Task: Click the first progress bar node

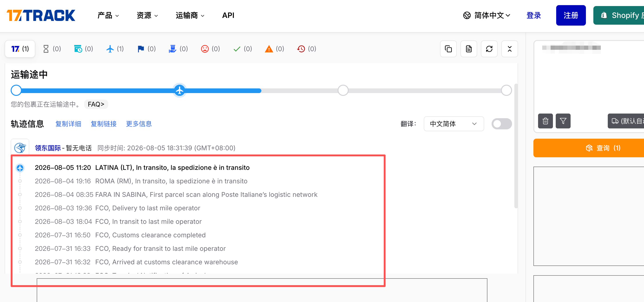Action: tap(16, 91)
